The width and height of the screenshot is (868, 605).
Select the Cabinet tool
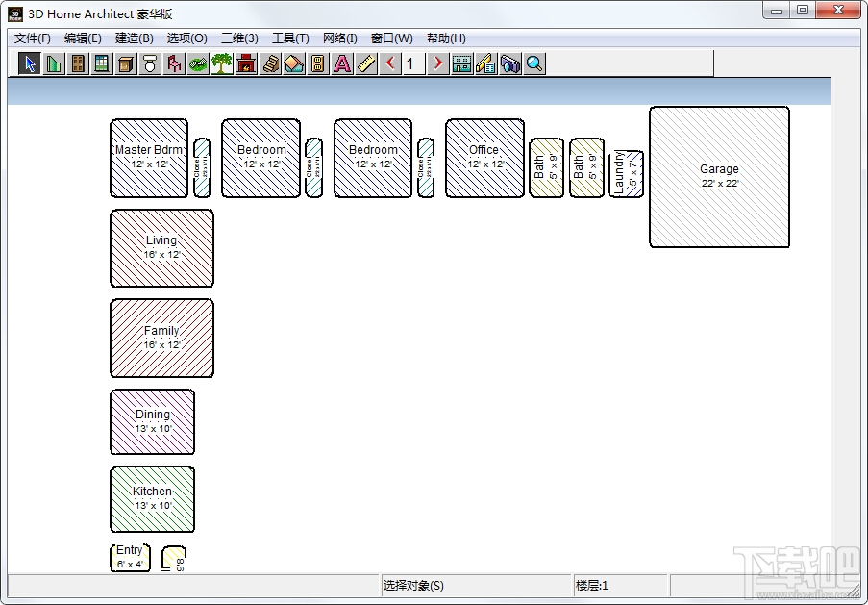[126, 63]
